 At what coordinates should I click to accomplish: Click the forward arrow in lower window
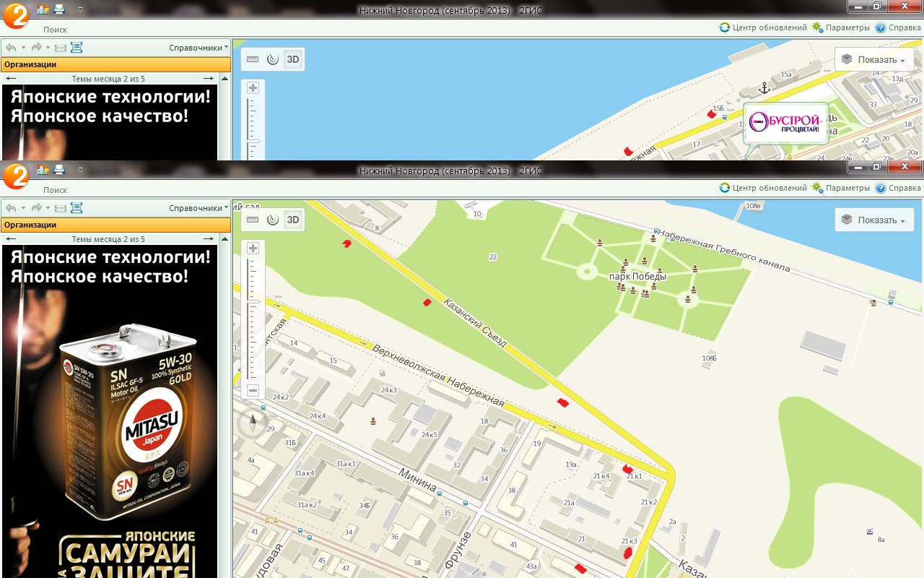36,208
